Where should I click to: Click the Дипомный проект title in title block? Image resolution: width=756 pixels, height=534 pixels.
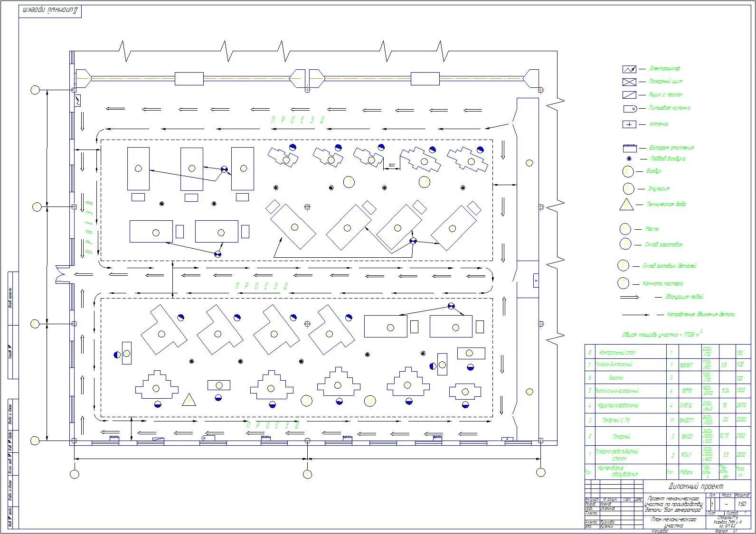[x=696, y=487]
